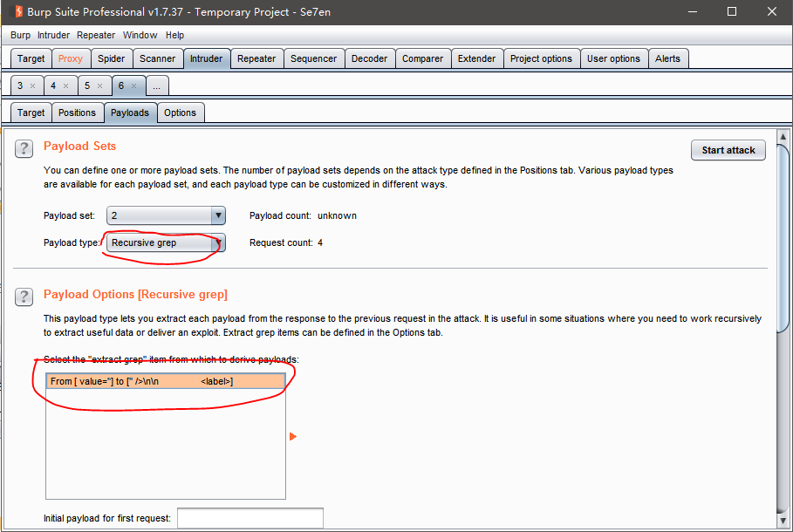Switch to the Proxy tab
The width and height of the screenshot is (793, 532).
coord(71,58)
